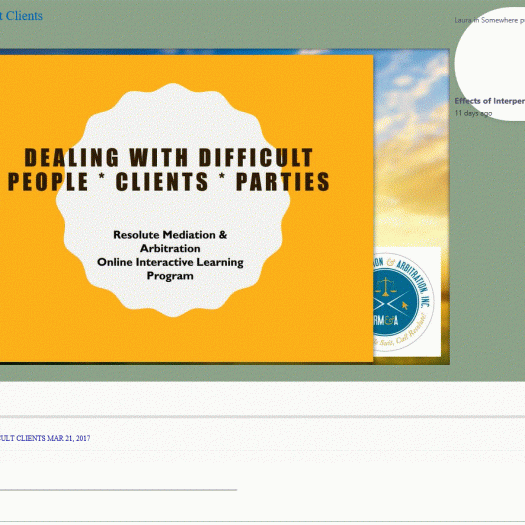Click the gold ampersand in the logo ring
The image size is (525, 525).
click(x=390, y=262)
